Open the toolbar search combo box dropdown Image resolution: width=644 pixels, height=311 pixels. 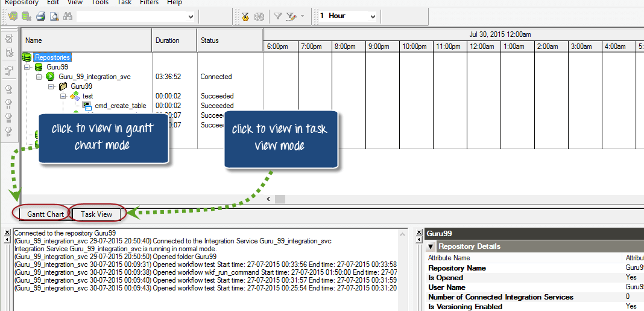pos(191,16)
